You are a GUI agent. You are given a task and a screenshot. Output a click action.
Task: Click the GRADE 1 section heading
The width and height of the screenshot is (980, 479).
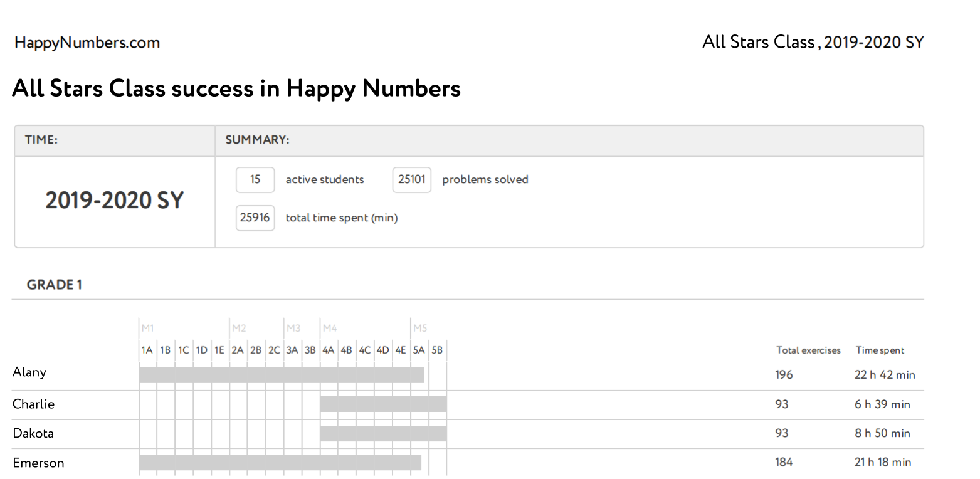[55, 285]
